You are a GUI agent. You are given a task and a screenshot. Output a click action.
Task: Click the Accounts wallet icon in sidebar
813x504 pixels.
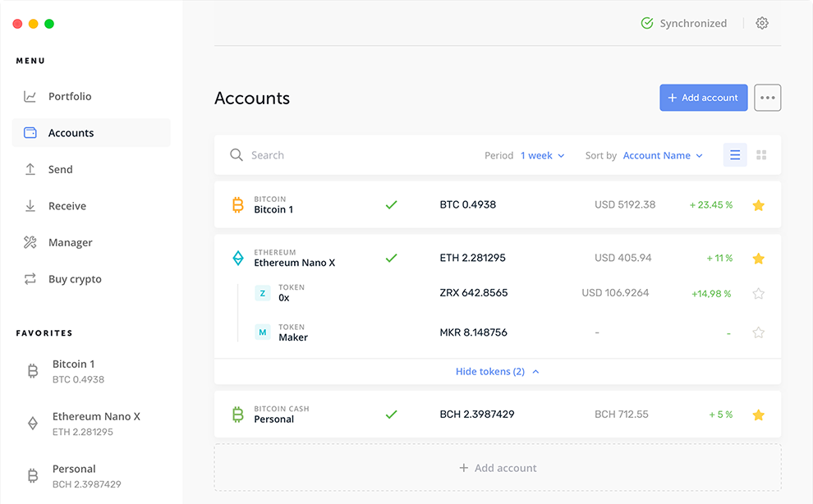[30, 133]
